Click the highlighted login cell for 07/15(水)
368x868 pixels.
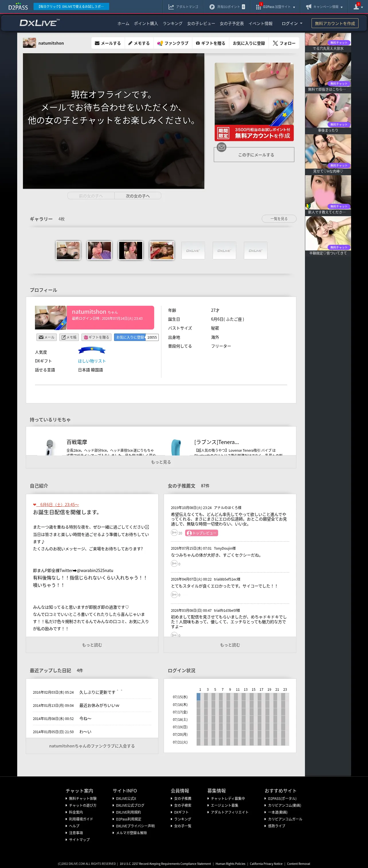(x=198, y=697)
